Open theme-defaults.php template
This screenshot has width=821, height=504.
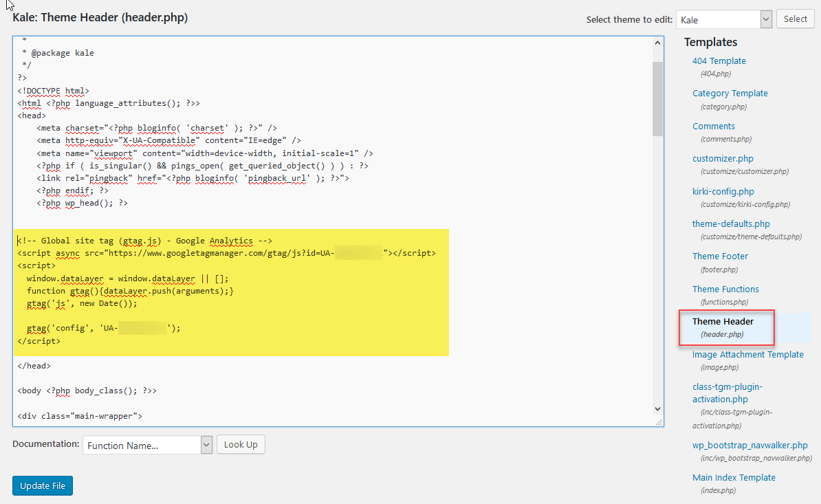[x=731, y=224]
